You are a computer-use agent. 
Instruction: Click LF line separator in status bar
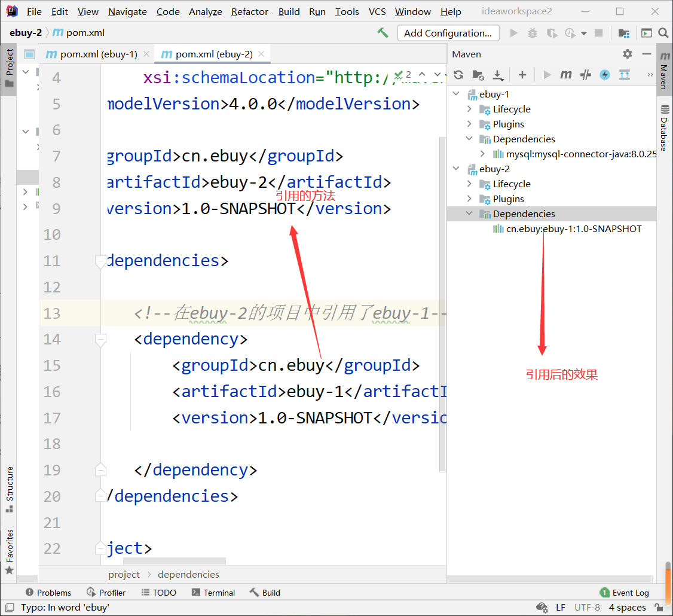pos(560,608)
